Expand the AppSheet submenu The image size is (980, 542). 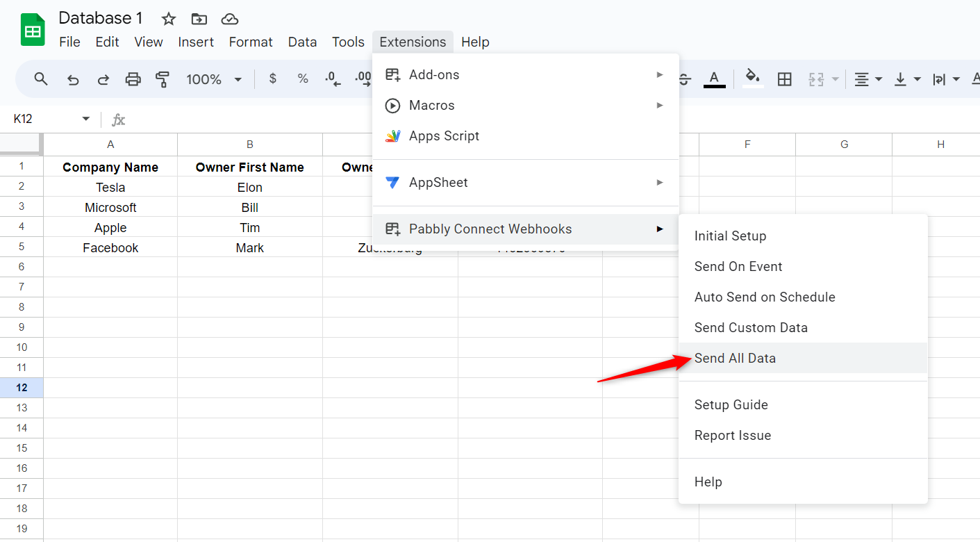click(x=526, y=182)
